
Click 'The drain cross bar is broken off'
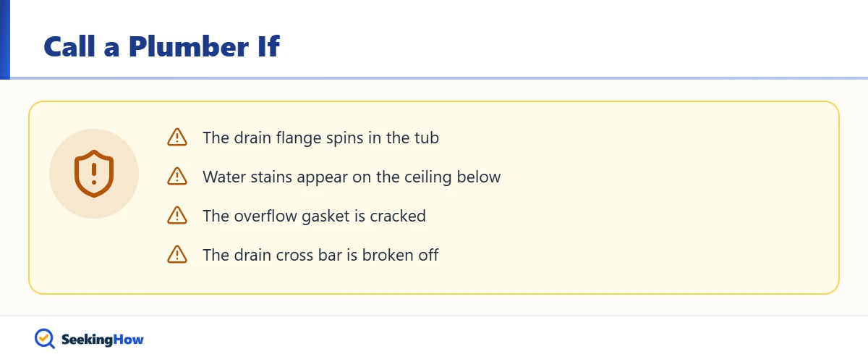[320, 255]
